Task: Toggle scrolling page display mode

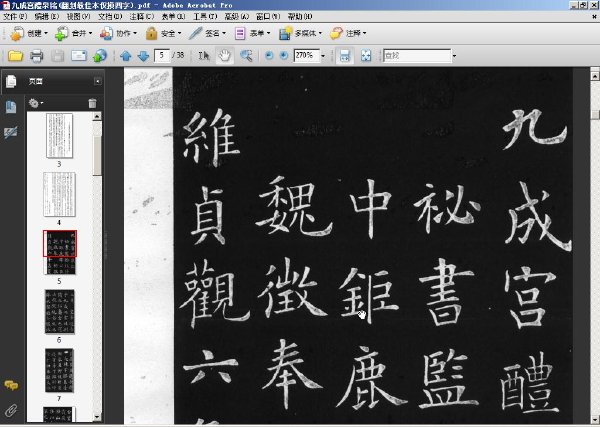Action: tap(345, 56)
